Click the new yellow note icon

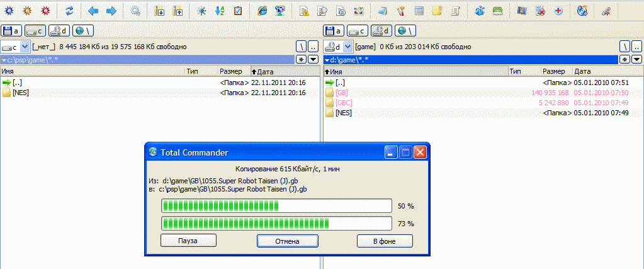[437, 11]
